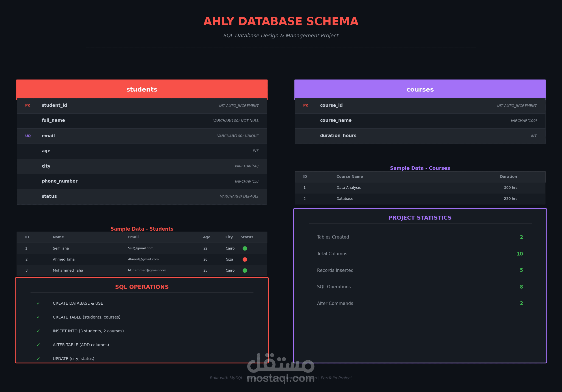Screen dimensions: 562x392
Task: Collapse the PROJECT STATISTICS panel
Action: coord(420,218)
